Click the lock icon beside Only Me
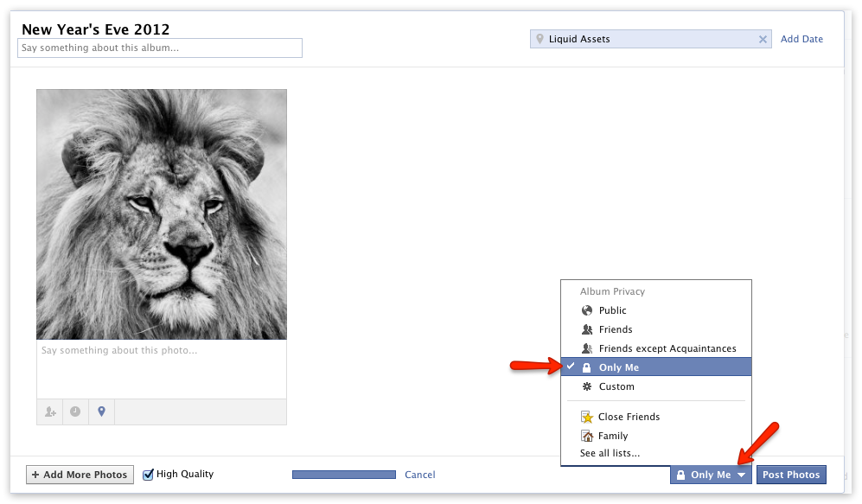 point(586,367)
